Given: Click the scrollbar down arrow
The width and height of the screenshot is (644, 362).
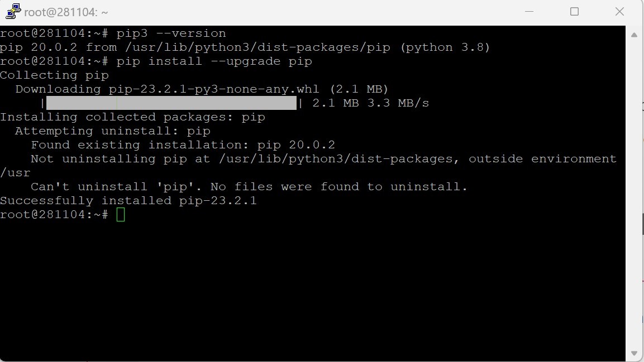Looking at the screenshot, I should (x=634, y=353).
